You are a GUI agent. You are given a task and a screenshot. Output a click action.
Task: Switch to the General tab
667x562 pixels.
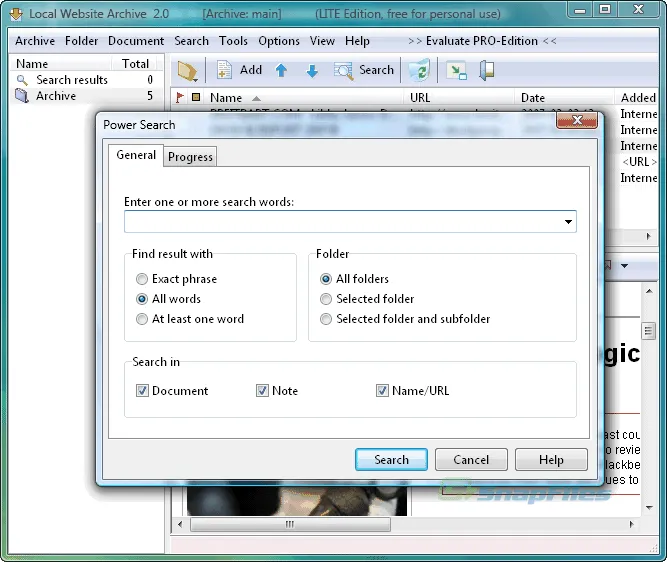point(136,155)
